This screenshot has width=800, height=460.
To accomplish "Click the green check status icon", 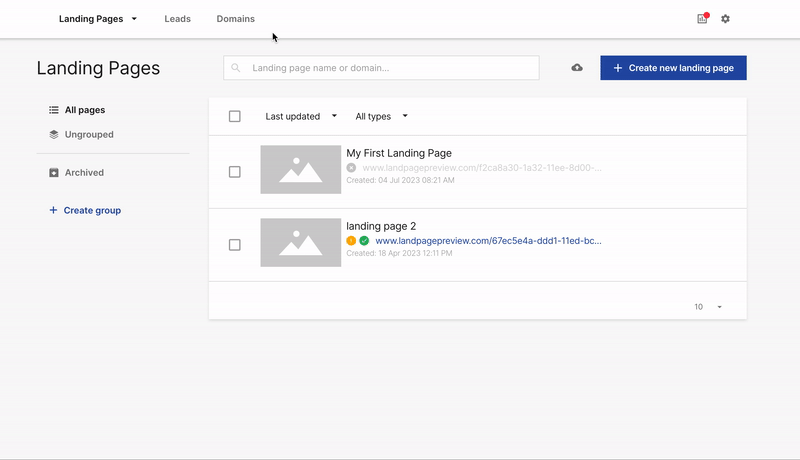I will pos(364,241).
